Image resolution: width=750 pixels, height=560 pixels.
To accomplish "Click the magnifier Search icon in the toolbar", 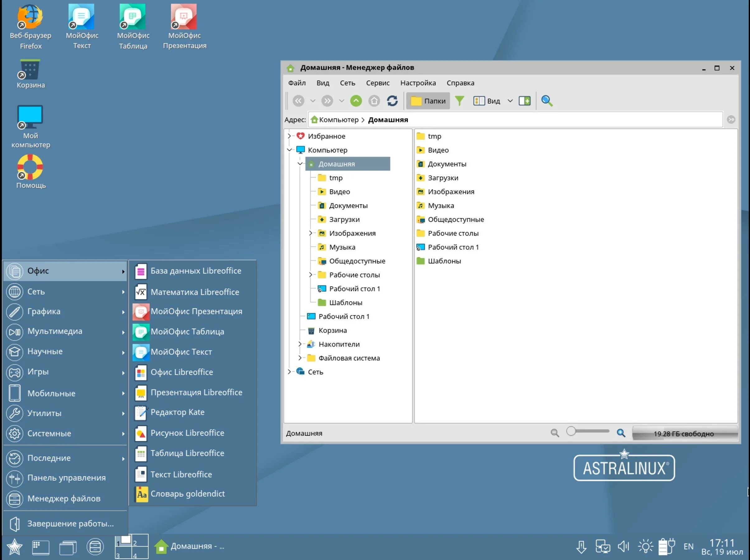I will tap(546, 101).
